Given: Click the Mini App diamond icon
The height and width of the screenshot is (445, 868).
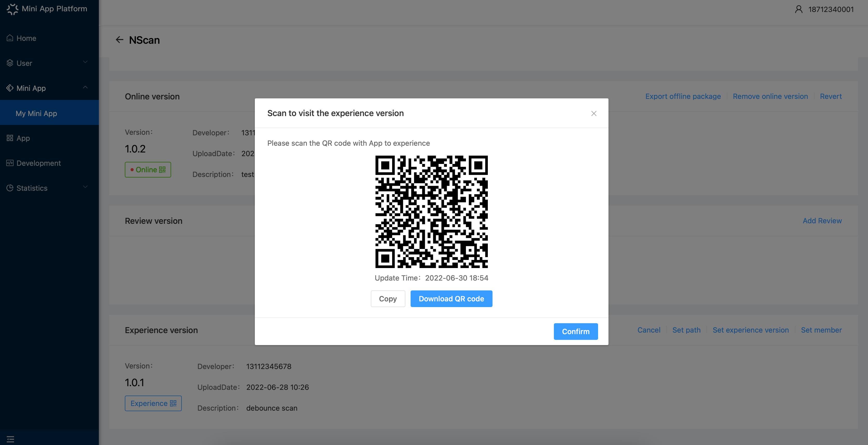Looking at the screenshot, I should click(x=10, y=88).
